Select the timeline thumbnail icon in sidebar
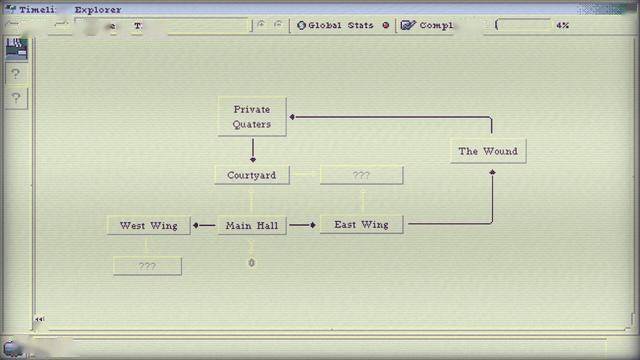640x360 pixels. (x=17, y=49)
